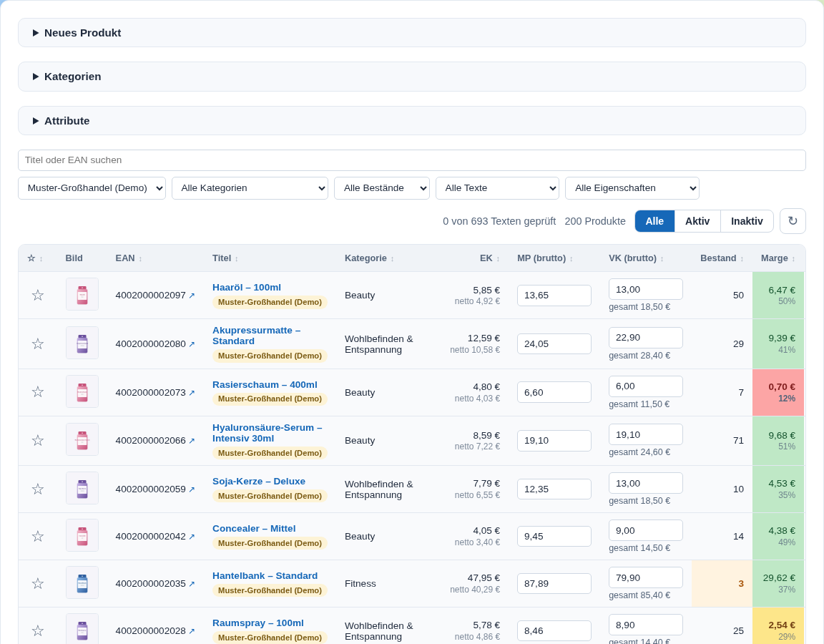
Task: Favorite the Concealer – Mittel row
Action: click(x=37, y=536)
